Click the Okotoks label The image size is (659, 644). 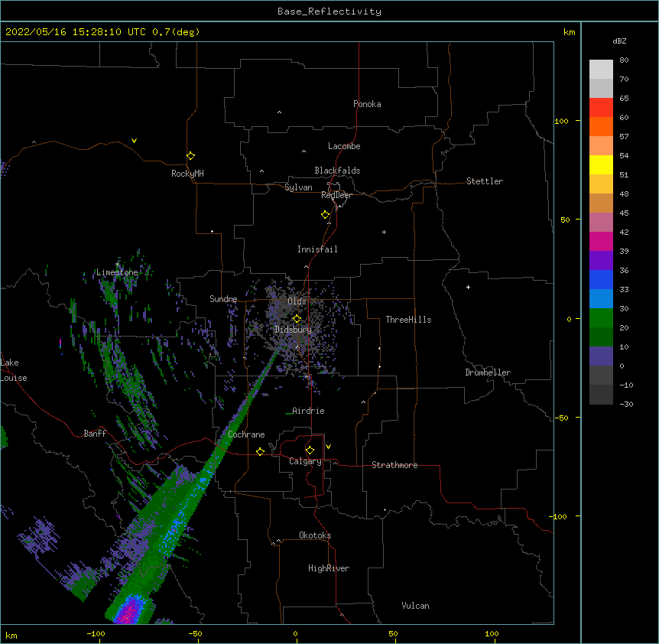click(x=315, y=535)
